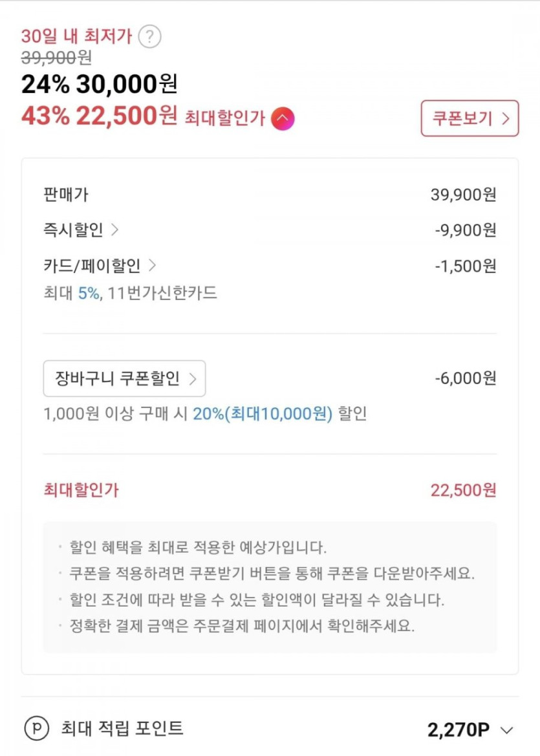Expand the 2,270P points dropdown arrow
Viewport: 540px width, 756px height.
[507, 730]
